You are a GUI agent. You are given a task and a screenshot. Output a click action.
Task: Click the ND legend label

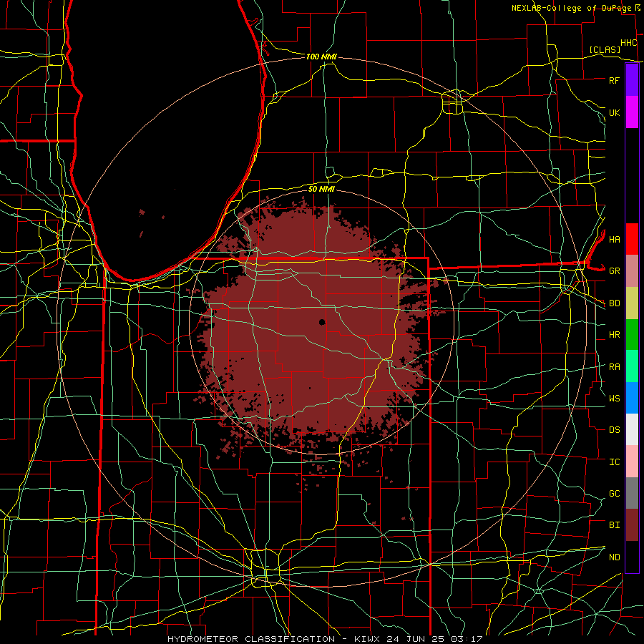pos(614,557)
